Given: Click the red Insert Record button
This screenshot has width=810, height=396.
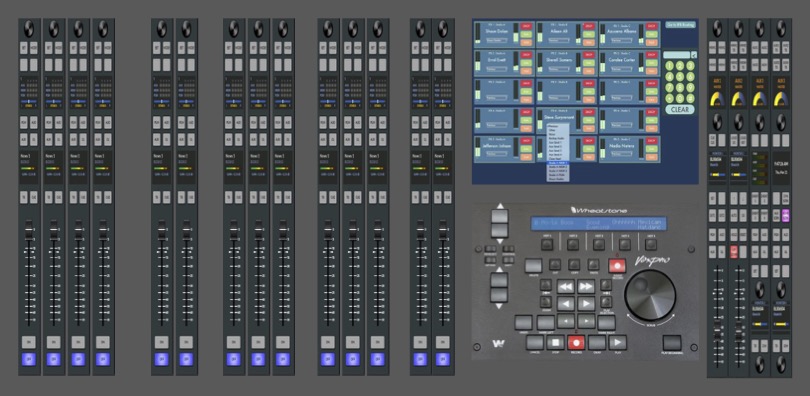Looking at the screenshot, I should click(x=617, y=266).
